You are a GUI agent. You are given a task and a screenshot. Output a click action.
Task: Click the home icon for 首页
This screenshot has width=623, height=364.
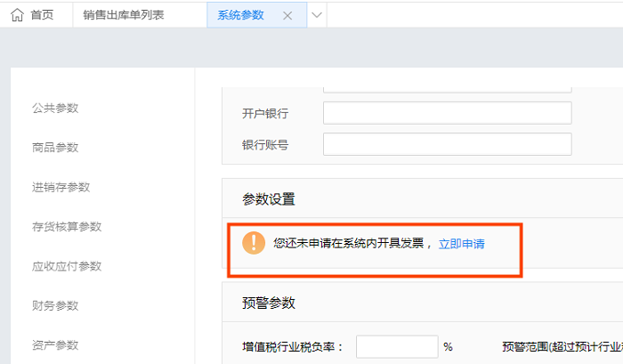click(17, 14)
